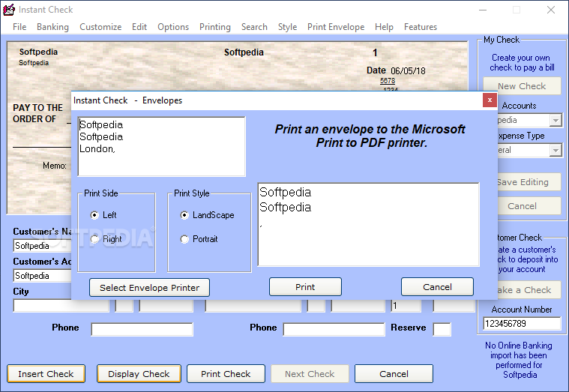Screen dimensions: 569x392
Task: Click the Instant Check app icon in title bar
Action: pos(9,10)
